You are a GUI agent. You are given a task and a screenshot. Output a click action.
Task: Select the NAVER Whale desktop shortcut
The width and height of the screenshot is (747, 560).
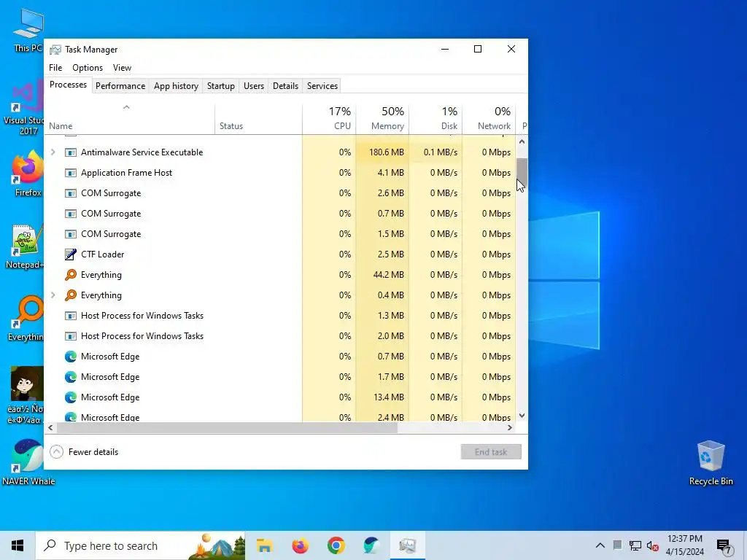click(28, 462)
